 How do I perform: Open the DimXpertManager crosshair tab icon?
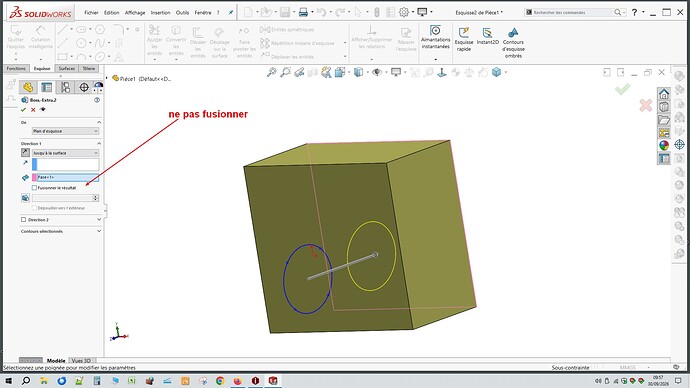click(x=84, y=87)
